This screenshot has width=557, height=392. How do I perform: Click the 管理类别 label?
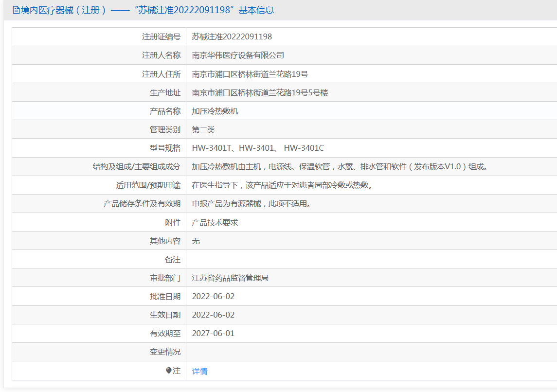click(x=165, y=129)
